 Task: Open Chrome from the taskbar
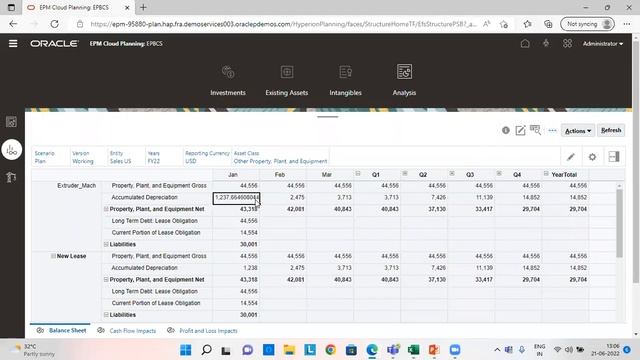[x=331, y=350]
